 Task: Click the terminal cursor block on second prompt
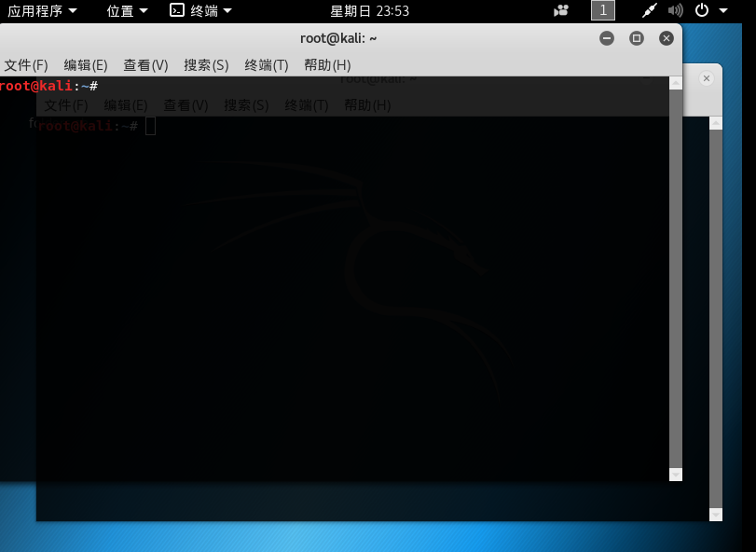coord(150,126)
